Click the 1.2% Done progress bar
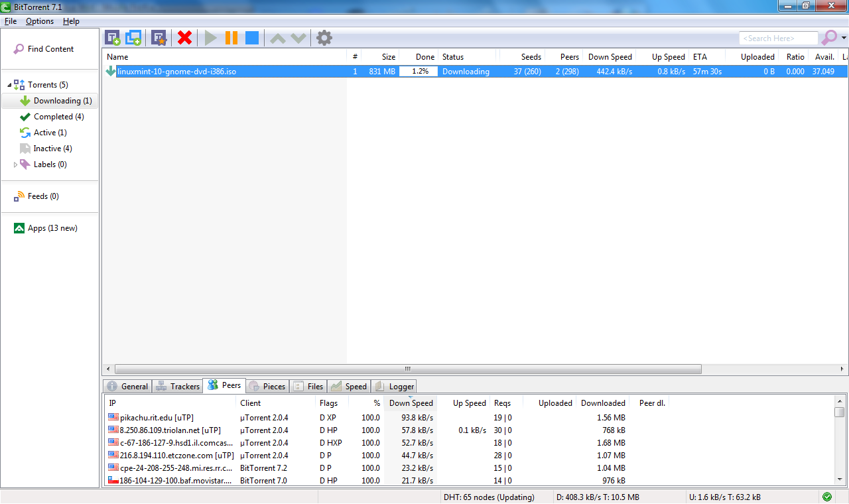The image size is (849, 504). click(419, 72)
